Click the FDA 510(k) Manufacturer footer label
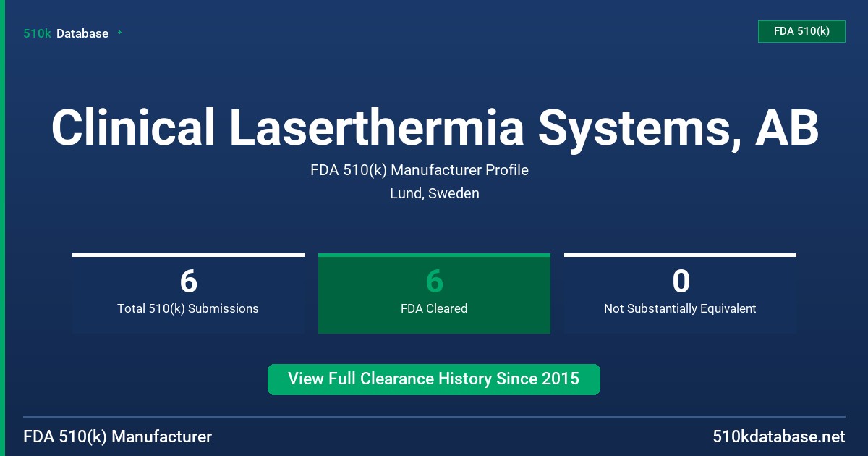The width and height of the screenshot is (868, 456). click(x=118, y=436)
